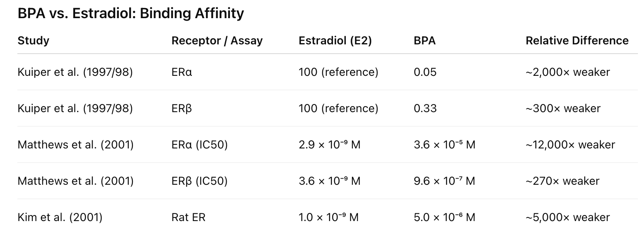Click the Receptor / Assay column header
This screenshot has height=238, width=644.
click(x=217, y=41)
